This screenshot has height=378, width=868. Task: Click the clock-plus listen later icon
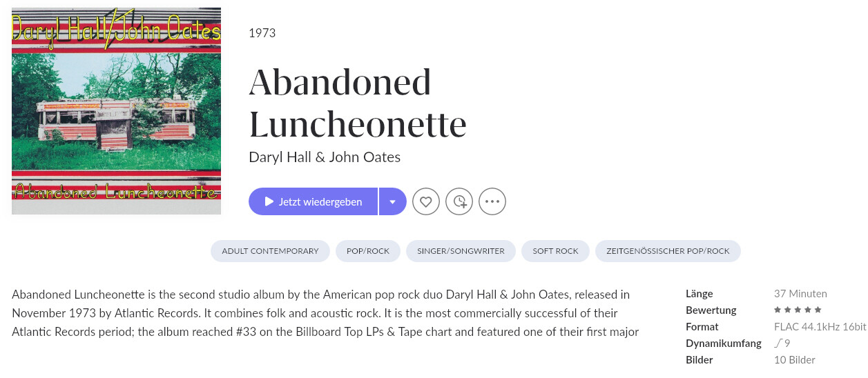[x=459, y=201]
